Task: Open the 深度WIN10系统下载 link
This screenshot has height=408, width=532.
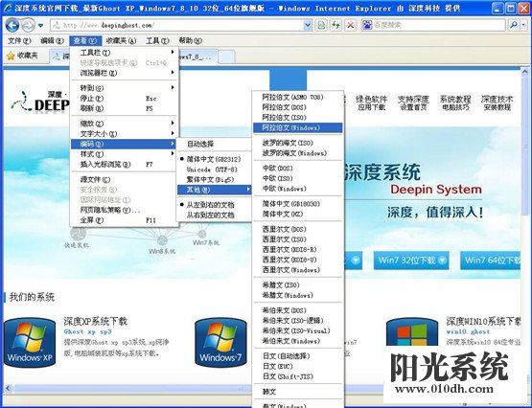Action: point(483,321)
